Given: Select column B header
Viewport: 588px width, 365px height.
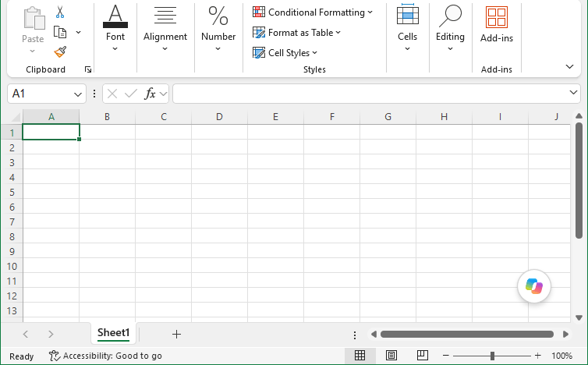Looking at the screenshot, I should click(108, 117).
